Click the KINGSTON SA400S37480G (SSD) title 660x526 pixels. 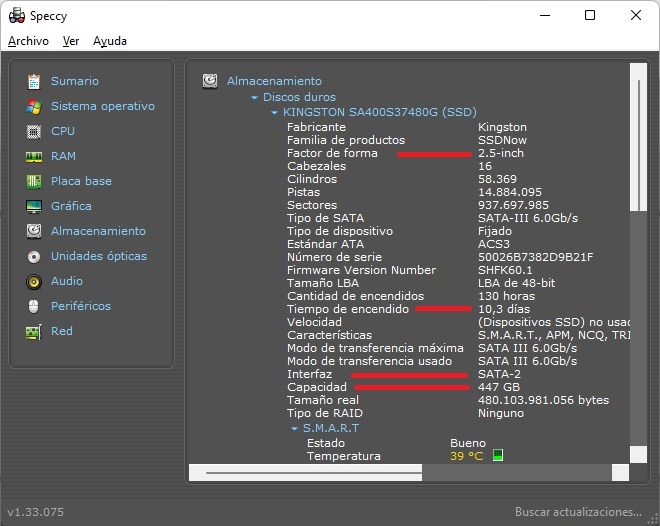(380, 112)
